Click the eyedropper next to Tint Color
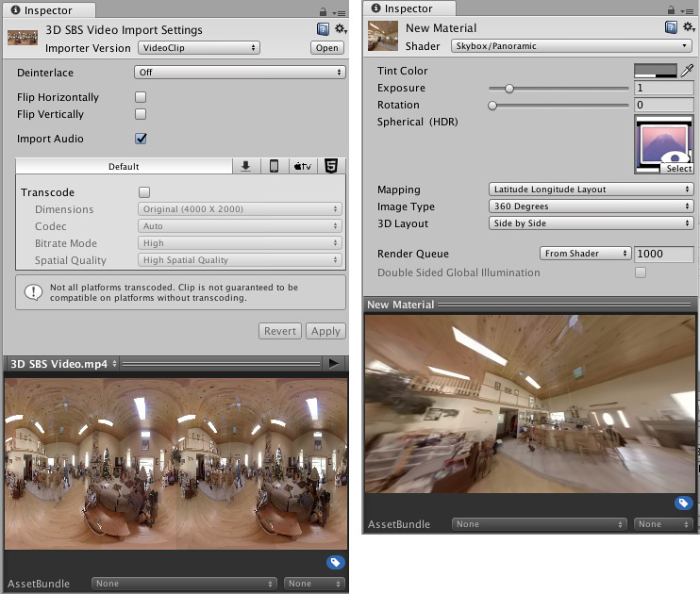The image size is (700, 594). pos(687,71)
